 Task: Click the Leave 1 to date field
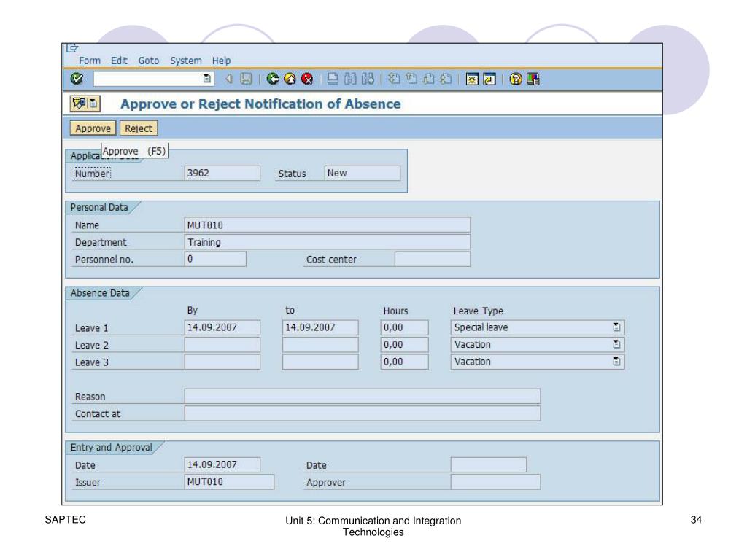point(320,327)
